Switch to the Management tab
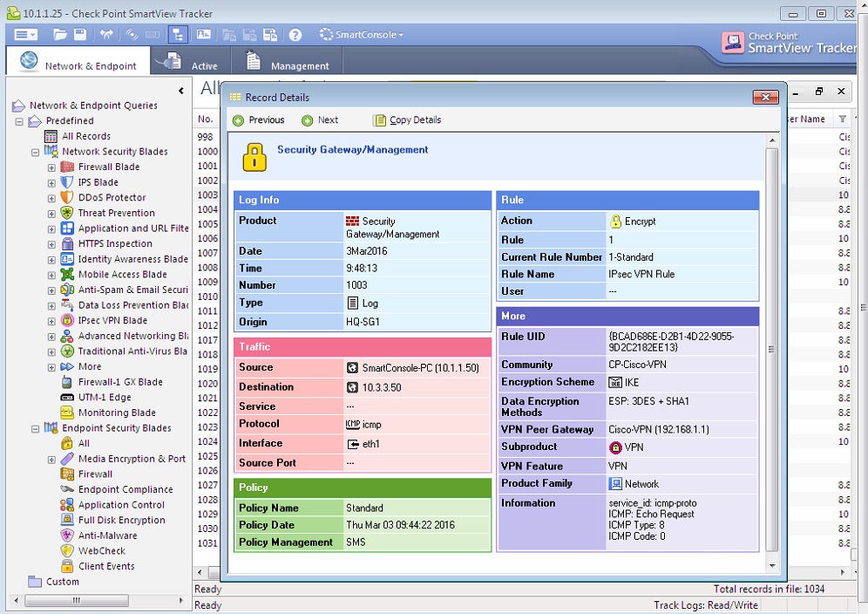 point(287,61)
